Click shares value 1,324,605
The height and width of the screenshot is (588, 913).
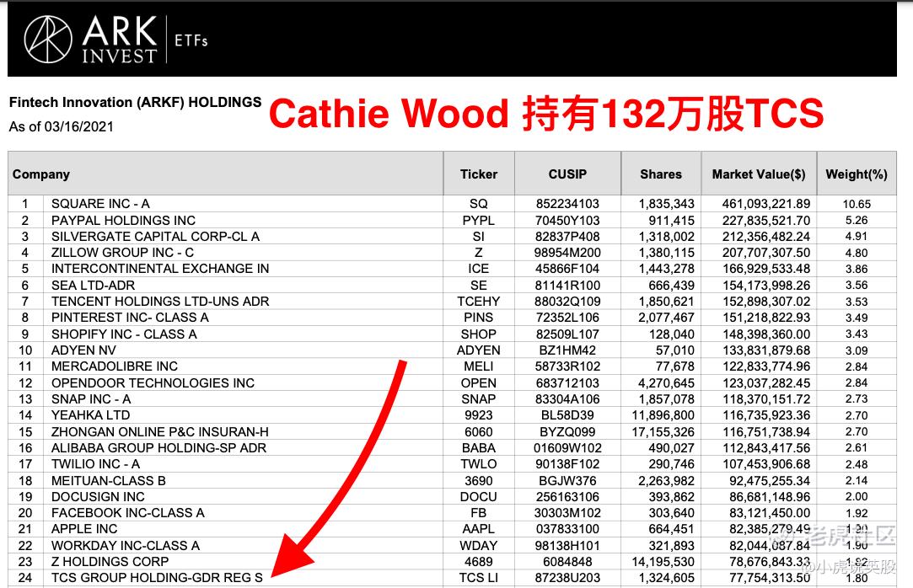pos(667,578)
